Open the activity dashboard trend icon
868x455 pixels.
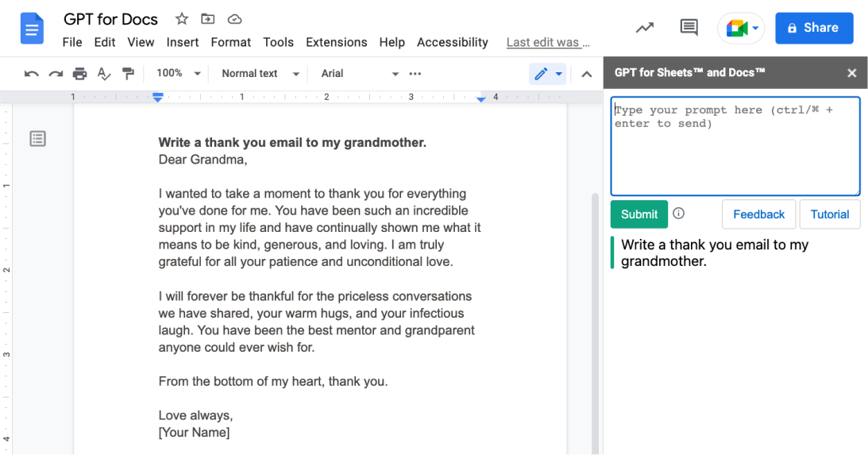coord(645,28)
